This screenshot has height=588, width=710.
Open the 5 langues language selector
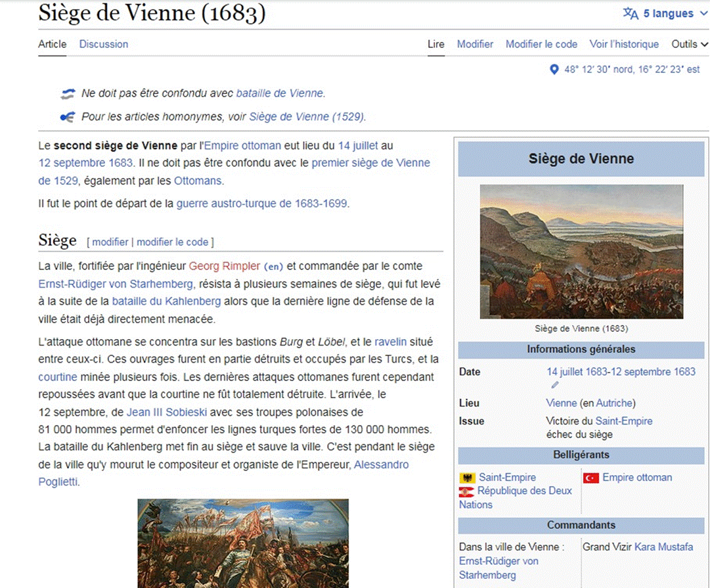(665, 14)
